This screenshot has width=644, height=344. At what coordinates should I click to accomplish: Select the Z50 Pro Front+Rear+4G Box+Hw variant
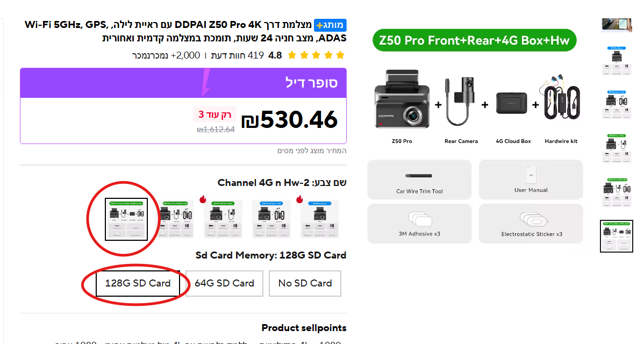126,219
